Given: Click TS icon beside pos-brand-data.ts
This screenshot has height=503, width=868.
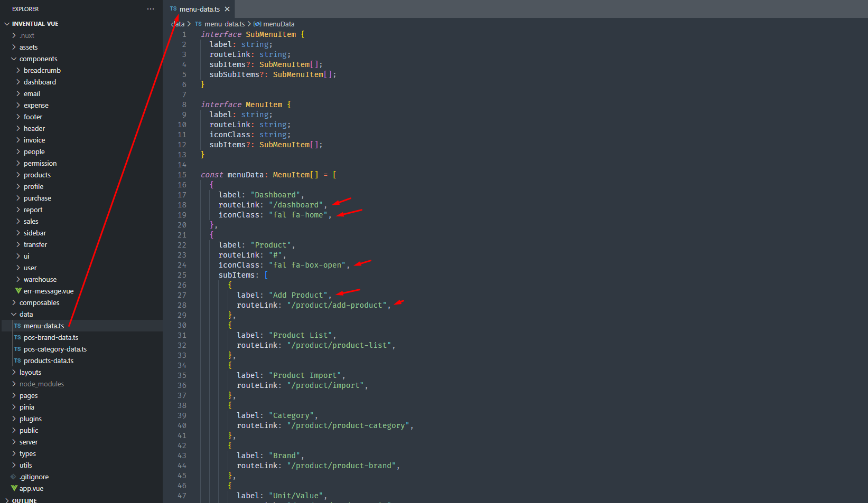Looking at the screenshot, I should pyautogui.click(x=17, y=337).
